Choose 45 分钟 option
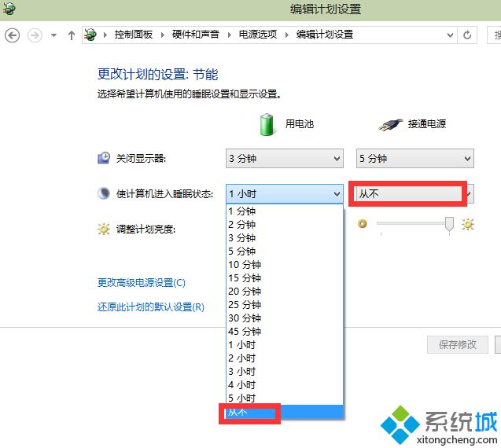 pyautogui.click(x=285, y=332)
